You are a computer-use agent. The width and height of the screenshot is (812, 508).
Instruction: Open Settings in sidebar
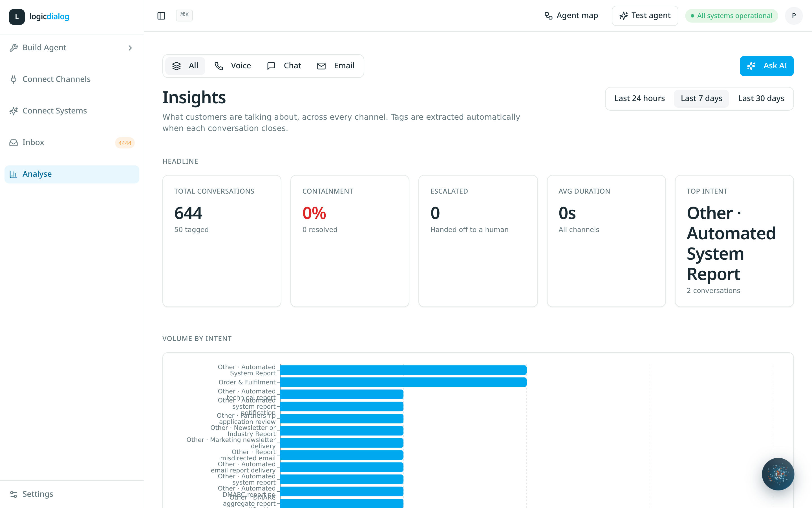click(72, 494)
